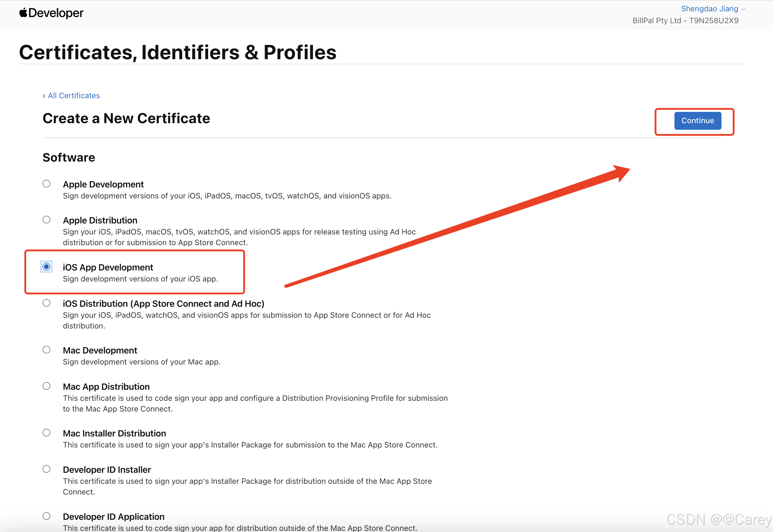Click the Apple Developer logo
This screenshot has height=532, width=773.
pyautogui.click(x=51, y=13)
